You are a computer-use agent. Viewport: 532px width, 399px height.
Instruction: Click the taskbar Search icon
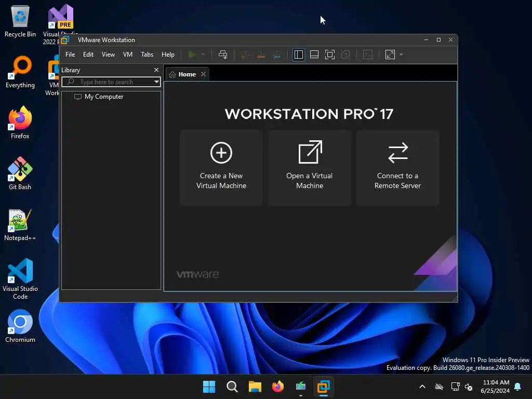pos(232,387)
